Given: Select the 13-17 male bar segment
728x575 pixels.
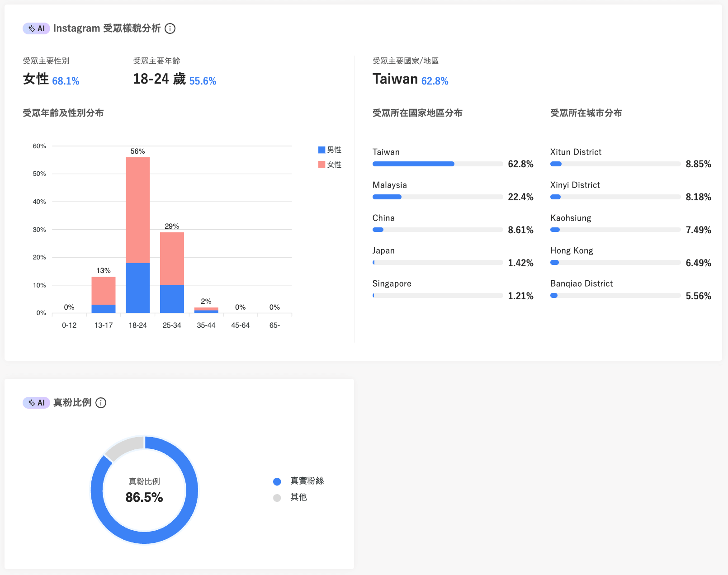Looking at the screenshot, I should coord(104,309).
